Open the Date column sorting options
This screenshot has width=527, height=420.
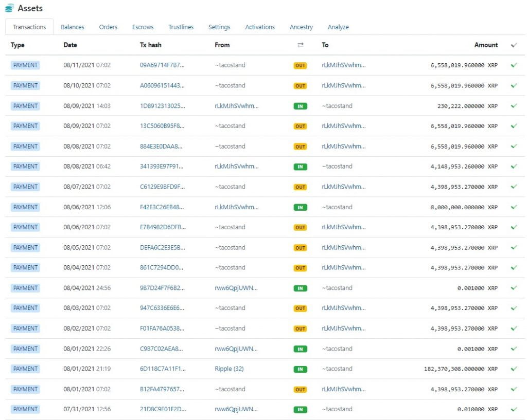(70, 45)
